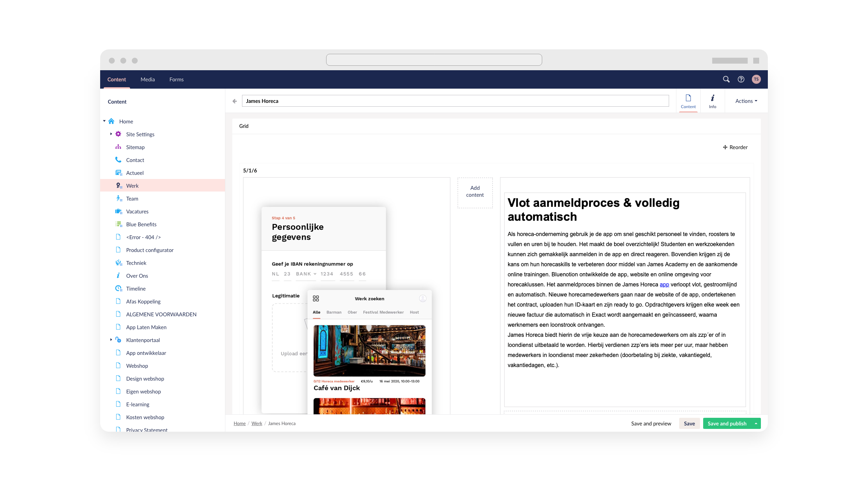The image size is (868, 488).
Task: Click the Timeline clock icon
Action: (x=119, y=288)
